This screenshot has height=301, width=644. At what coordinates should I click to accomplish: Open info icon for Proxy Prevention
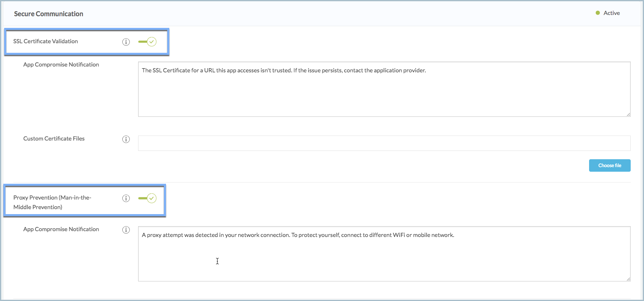click(126, 198)
